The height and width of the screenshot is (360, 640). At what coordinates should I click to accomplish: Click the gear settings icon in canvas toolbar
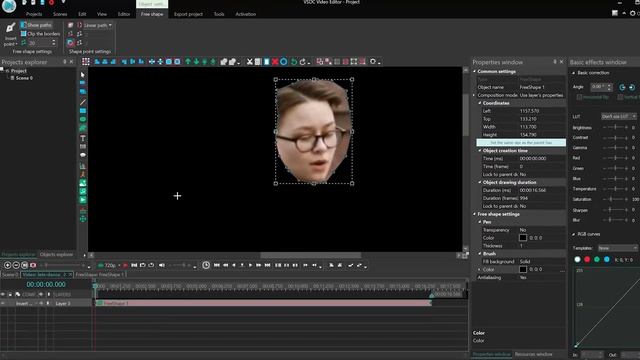pyautogui.click(x=373, y=62)
